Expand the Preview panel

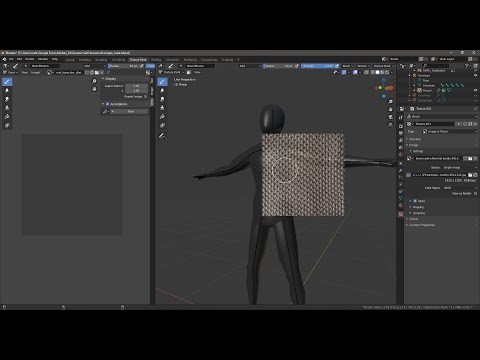(x=414, y=139)
